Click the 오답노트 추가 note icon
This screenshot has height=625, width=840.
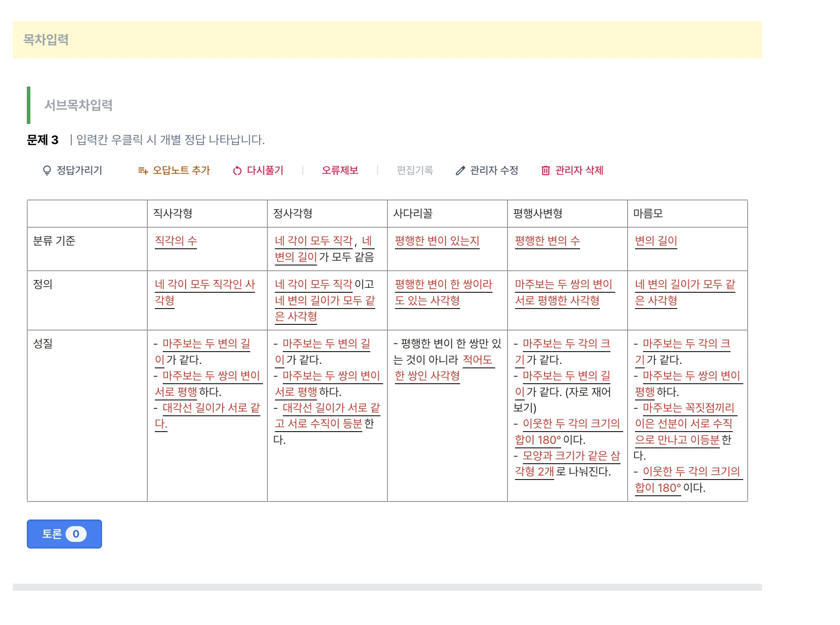[x=143, y=171]
